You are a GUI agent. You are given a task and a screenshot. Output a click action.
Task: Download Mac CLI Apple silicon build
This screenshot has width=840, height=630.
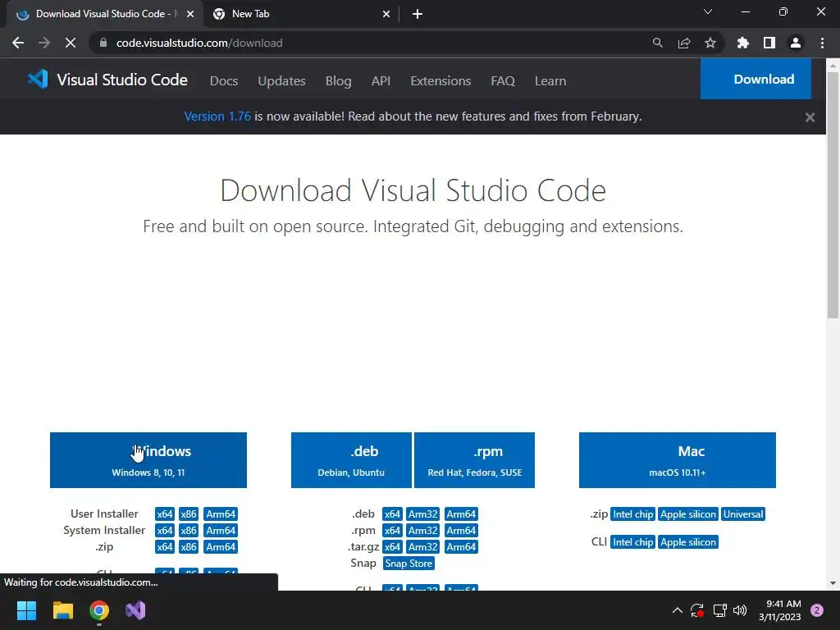click(x=688, y=542)
